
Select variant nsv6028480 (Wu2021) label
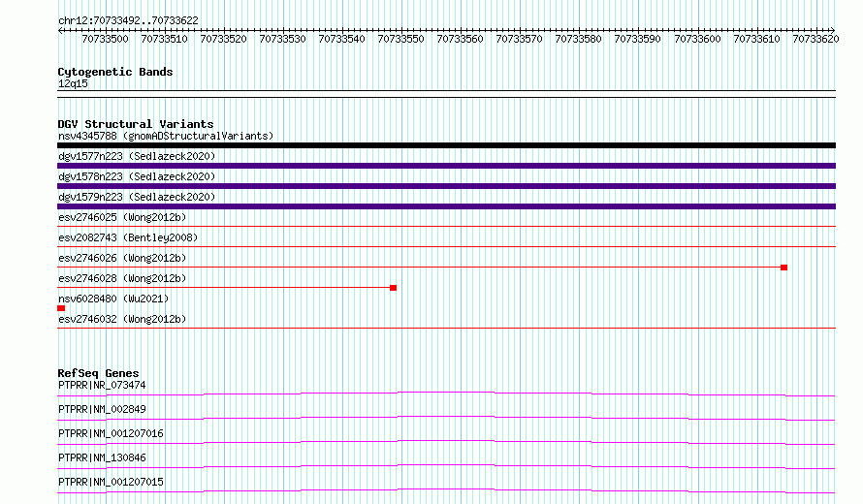coord(113,299)
